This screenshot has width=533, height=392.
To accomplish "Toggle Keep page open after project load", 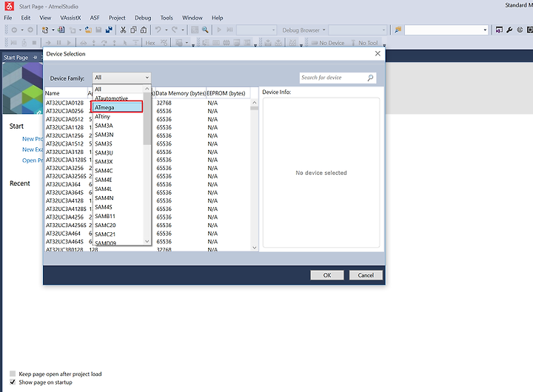I will [x=13, y=374].
